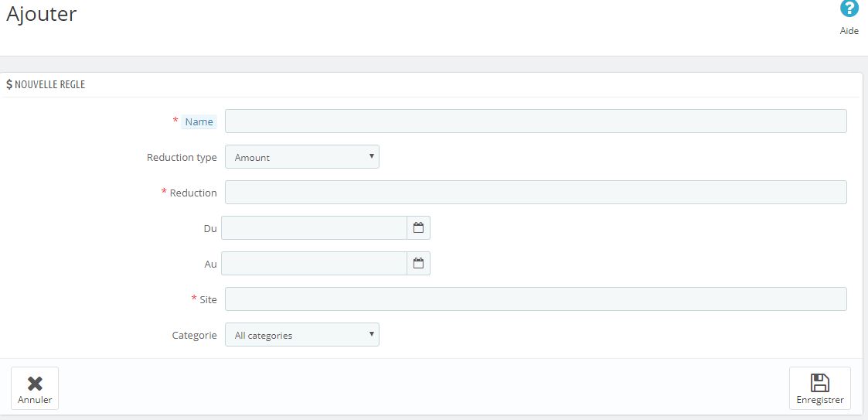The width and height of the screenshot is (868, 420).
Task: Open the Reduction type dropdown
Action: click(x=301, y=157)
